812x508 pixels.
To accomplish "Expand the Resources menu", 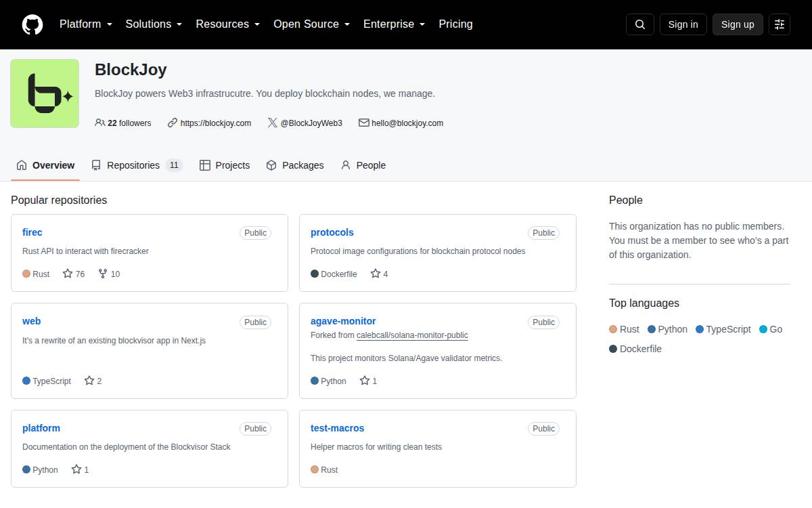I will click(x=228, y=24).
